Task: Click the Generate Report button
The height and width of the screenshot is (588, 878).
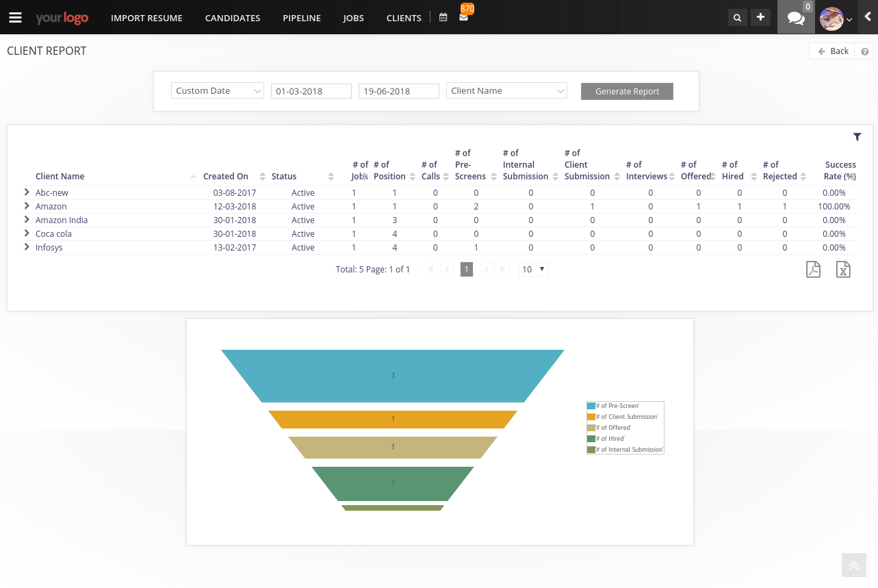Action: [x=626, y=91]
